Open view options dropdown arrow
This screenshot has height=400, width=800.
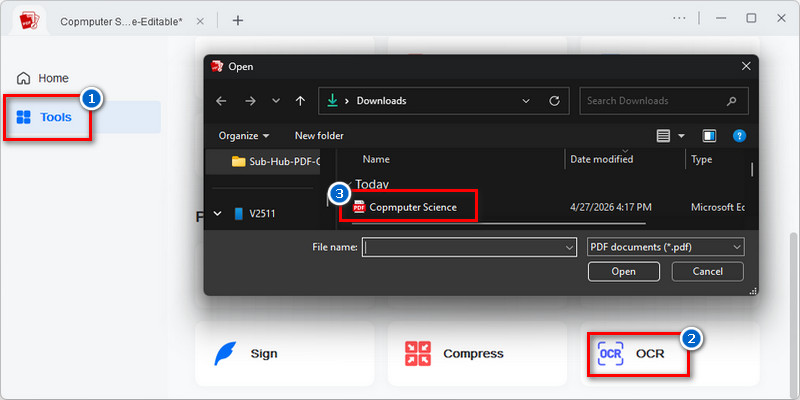pyautogui.click(x=681, y=136)
